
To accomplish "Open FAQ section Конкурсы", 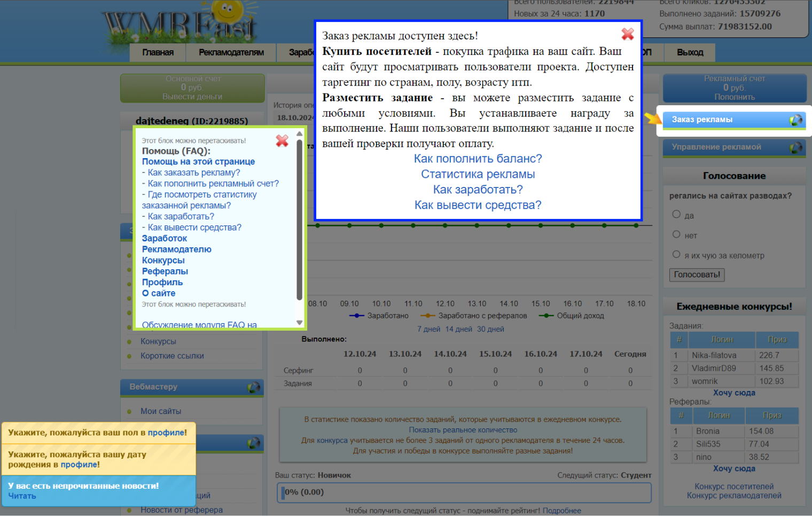I will click(x=163, y=260).
